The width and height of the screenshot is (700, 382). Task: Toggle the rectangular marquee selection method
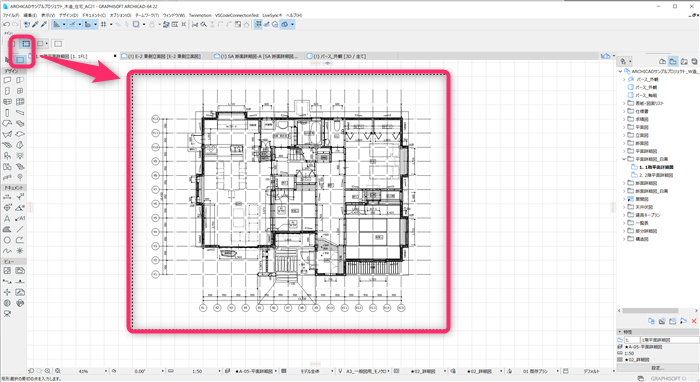(26, 44)
